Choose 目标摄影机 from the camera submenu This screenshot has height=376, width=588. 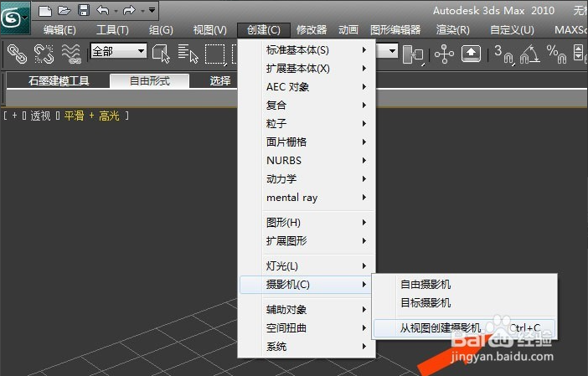[464, 302]
